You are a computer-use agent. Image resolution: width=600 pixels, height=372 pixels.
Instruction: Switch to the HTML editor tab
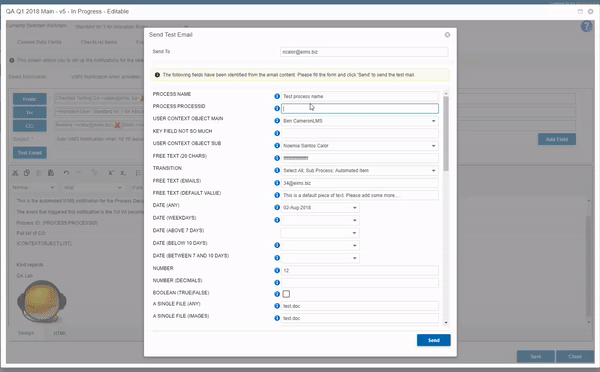(60, 333)
